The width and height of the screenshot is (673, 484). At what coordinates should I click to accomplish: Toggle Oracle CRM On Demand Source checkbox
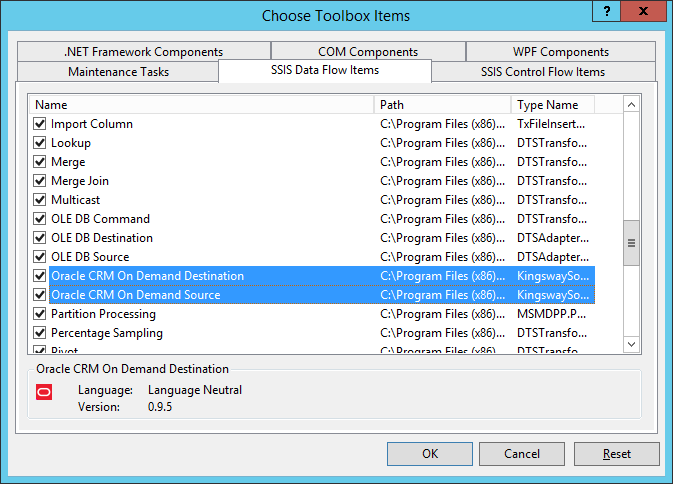click(x=40, y=295)
